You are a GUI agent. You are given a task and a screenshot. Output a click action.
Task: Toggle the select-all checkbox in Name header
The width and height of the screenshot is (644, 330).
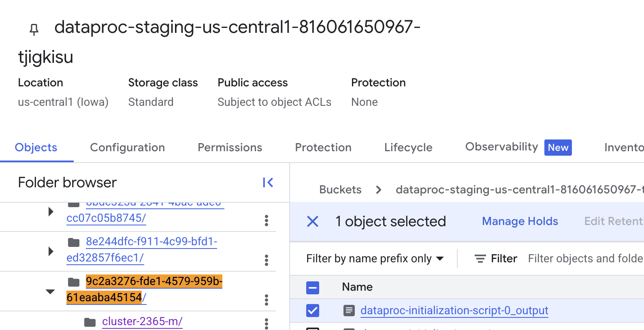tap(313, 288)
